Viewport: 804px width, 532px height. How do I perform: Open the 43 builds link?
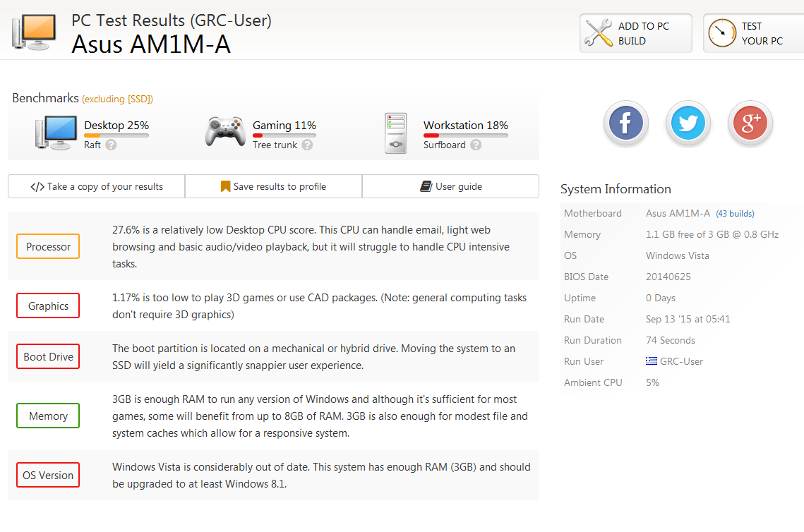(x=736, y=214)
